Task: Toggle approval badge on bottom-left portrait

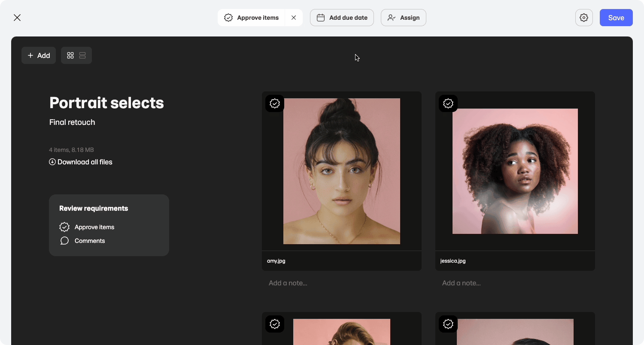Action: [275, 324]
